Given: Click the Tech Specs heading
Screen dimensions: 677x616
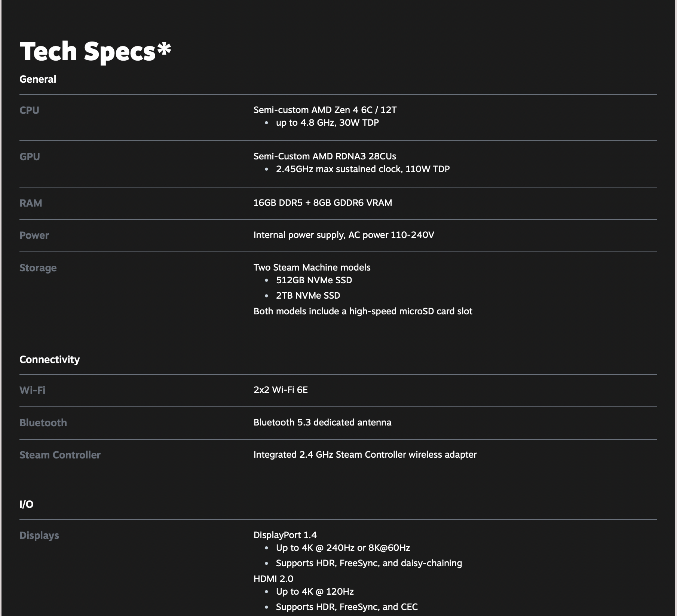Looking at the screenshot, I should click(95, 51).
